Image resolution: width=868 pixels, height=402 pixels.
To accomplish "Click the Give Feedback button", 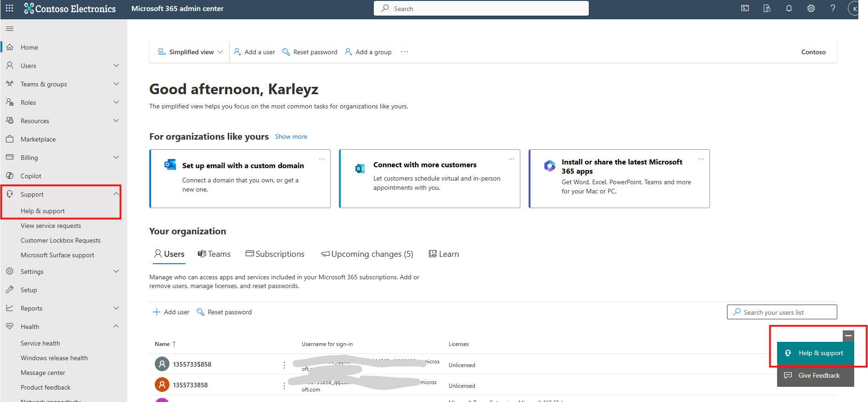I will click(x=816, y=375).
